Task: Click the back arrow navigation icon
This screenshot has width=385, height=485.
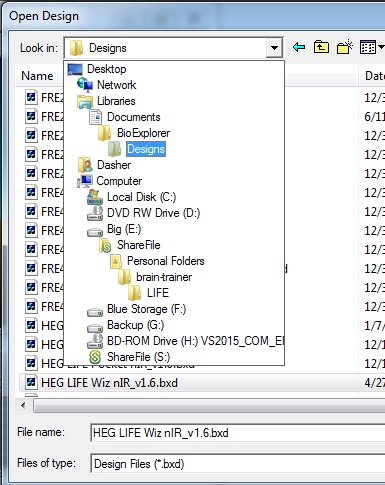Action: (299, 47)
